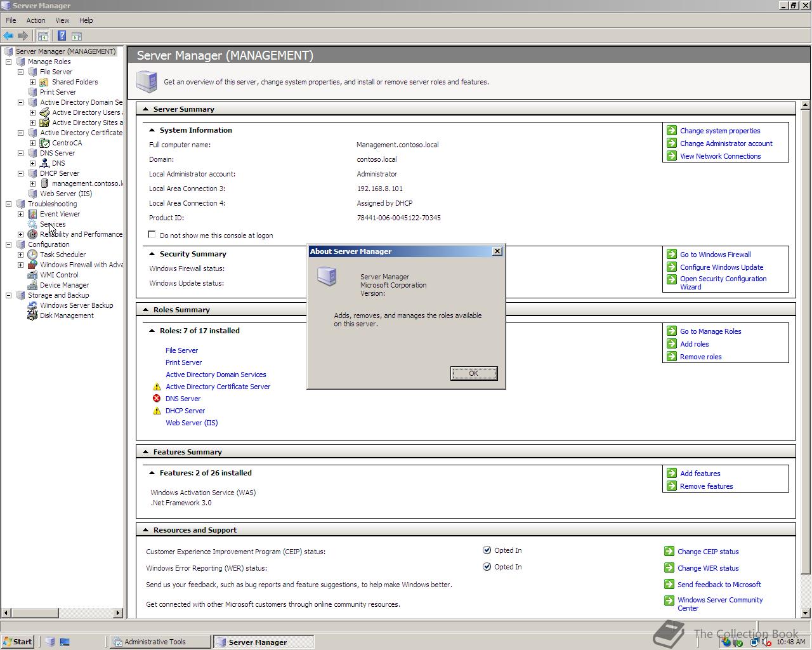Viewport: 812px width, 650px height.
Task: Click the Back arrow toolbar icon
Action: pyautogui.click(x=8, y=36)
